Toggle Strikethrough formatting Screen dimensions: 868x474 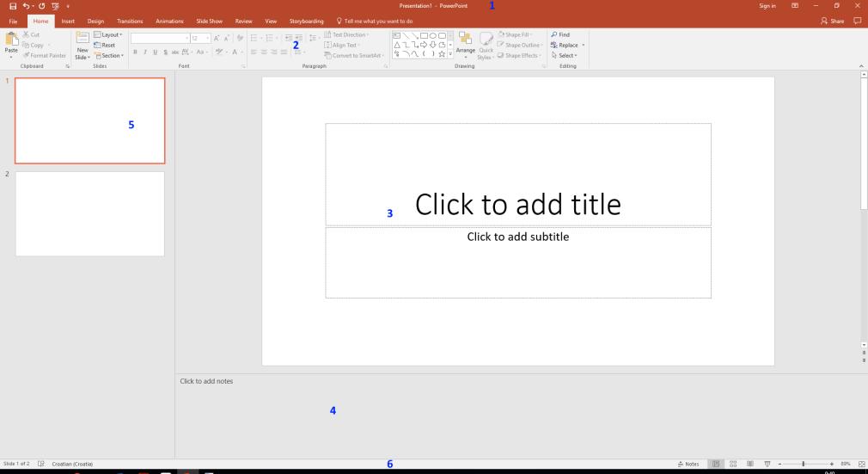[175, 52]
